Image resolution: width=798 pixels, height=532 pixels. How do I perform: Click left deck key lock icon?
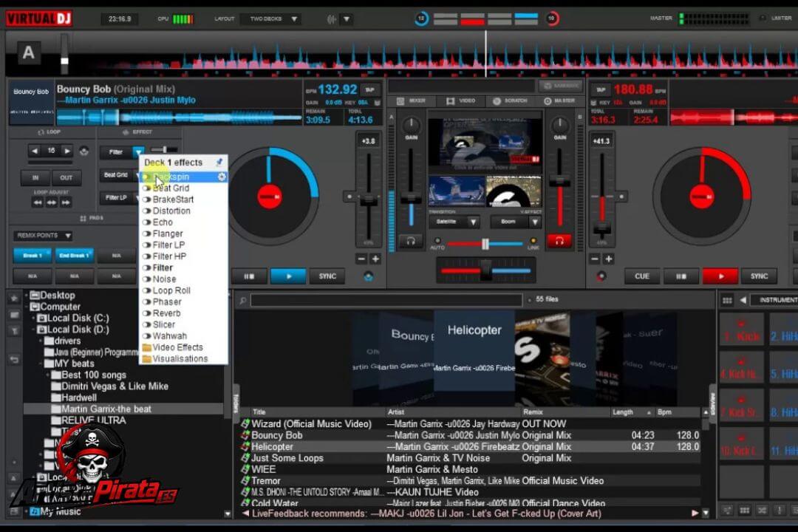point(378,102)
